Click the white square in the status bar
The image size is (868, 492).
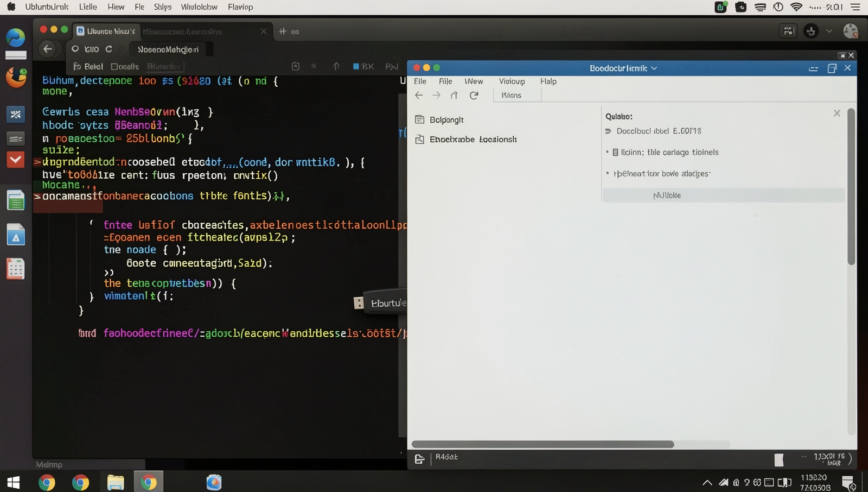point(779,460)
